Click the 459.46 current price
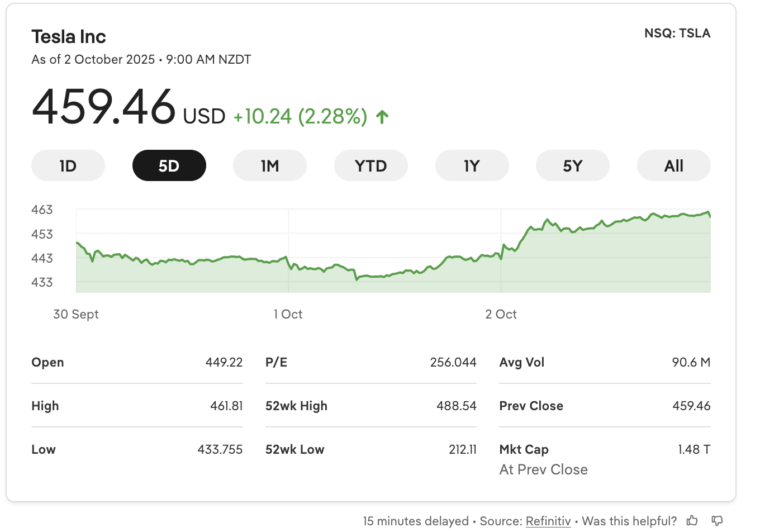760x532 pixels. pyautogui.click(x=104, y=107)
